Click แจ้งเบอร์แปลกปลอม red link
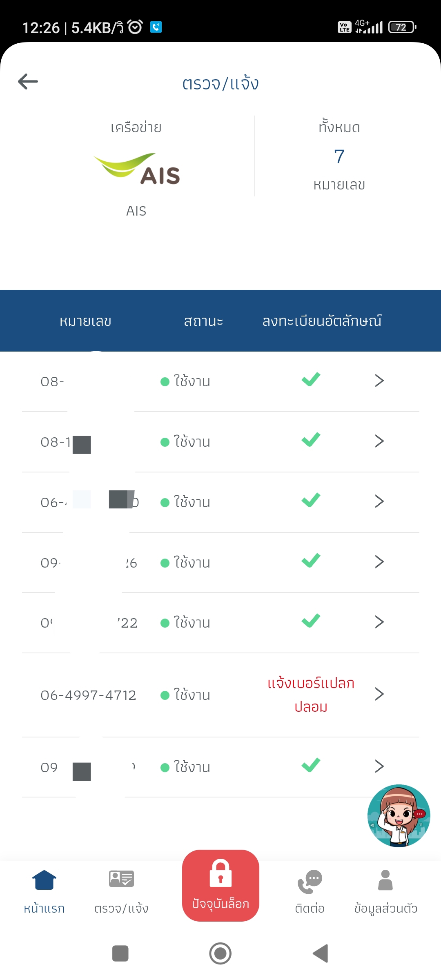The image size is (441, 980). pyautogui.click(x=311, y=695)
